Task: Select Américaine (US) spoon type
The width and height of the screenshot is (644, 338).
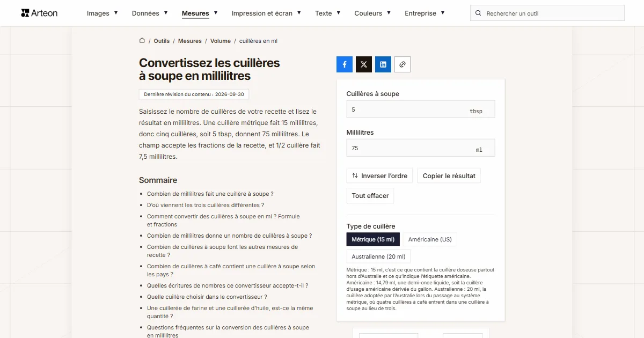Action: click(430, 239)
